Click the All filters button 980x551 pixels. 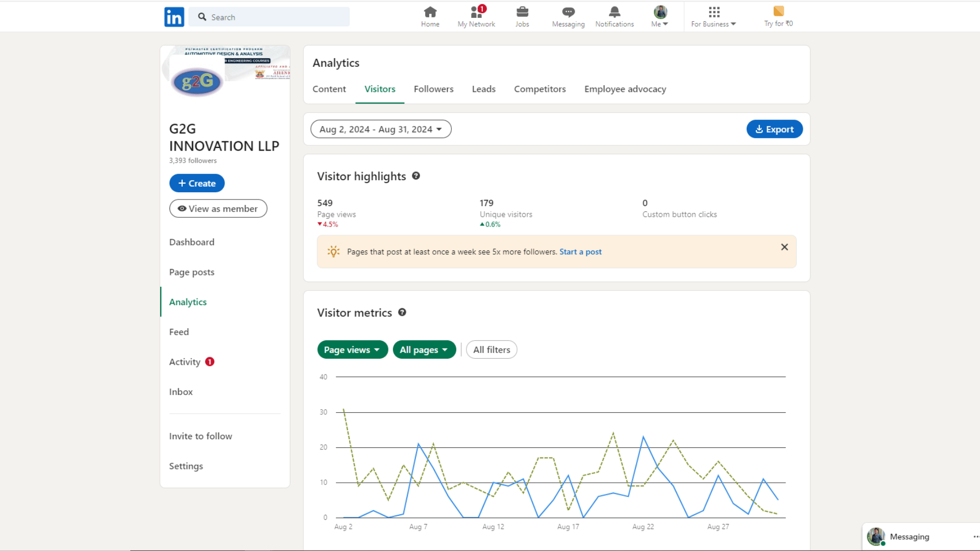point(492,349)
